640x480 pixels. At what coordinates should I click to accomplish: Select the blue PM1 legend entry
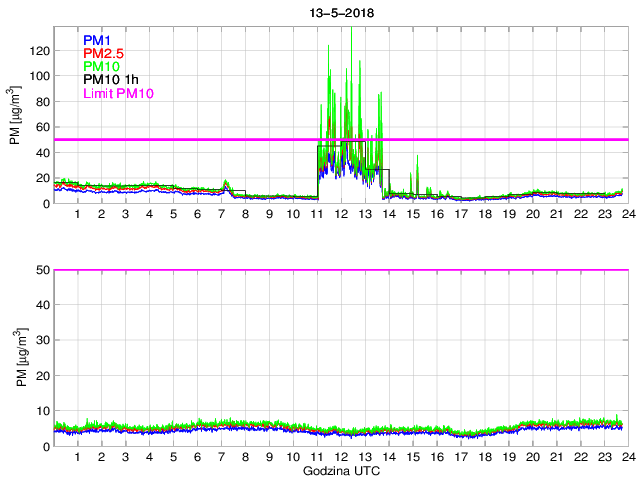point(98,40)
